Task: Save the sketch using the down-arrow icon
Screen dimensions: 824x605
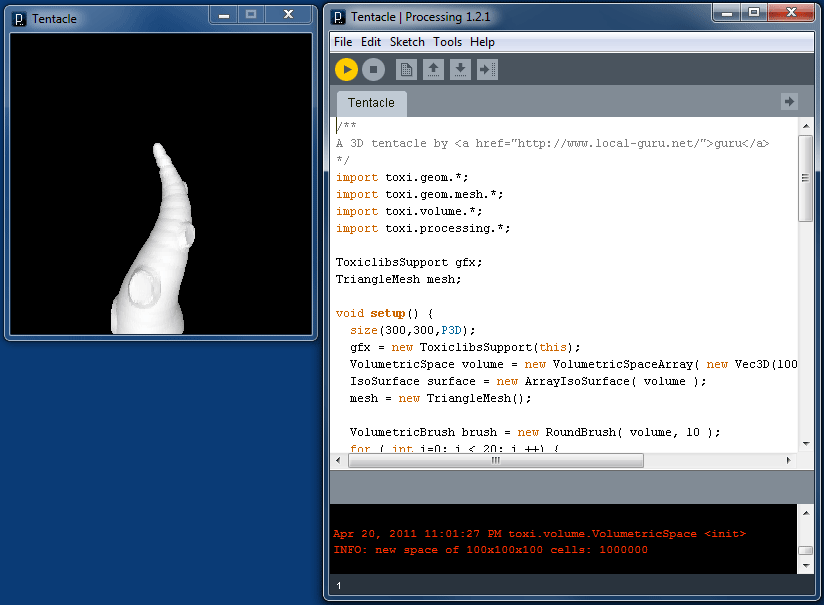Action: [460, 69]
